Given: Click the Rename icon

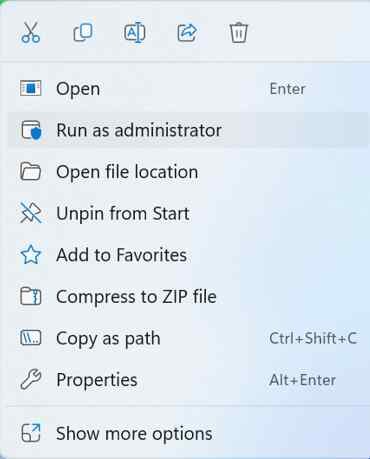Looking at the screenshot, I should coord(135,33).
